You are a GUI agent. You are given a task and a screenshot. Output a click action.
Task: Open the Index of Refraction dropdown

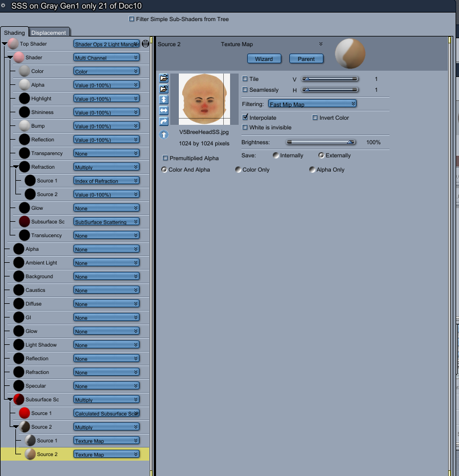pyautogui.click(x=106, y=181)
